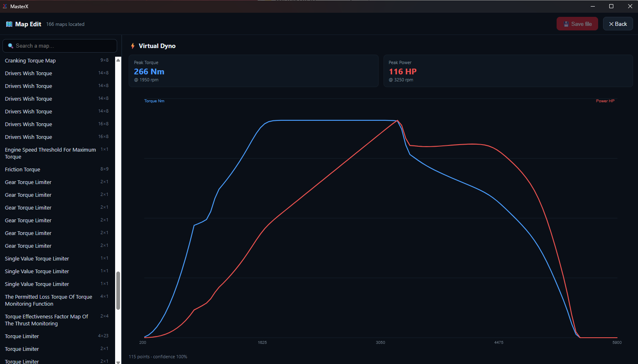Click the lightning bolt icon beside Virtual Dyno
638x364 pixels.
pos(133,46)
